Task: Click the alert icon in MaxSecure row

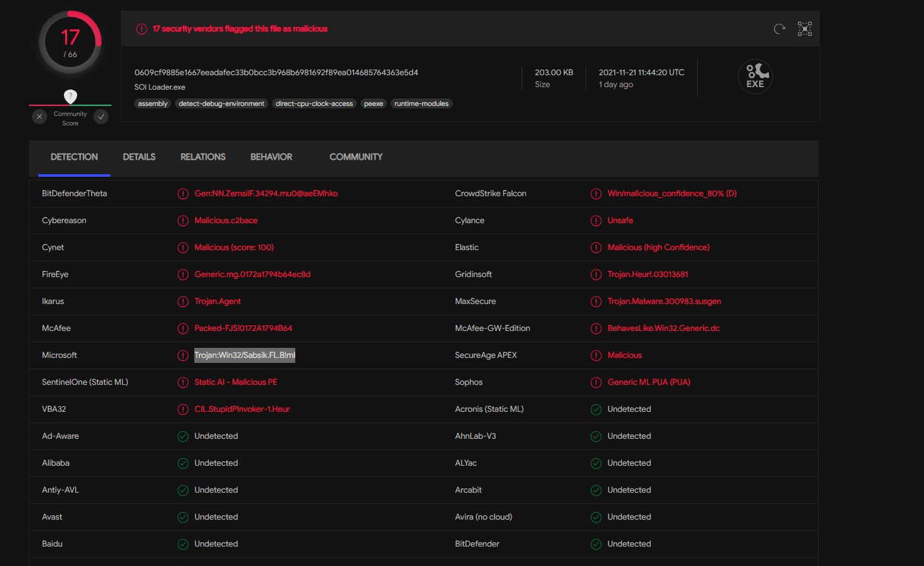Action: [x=596, y=301]
